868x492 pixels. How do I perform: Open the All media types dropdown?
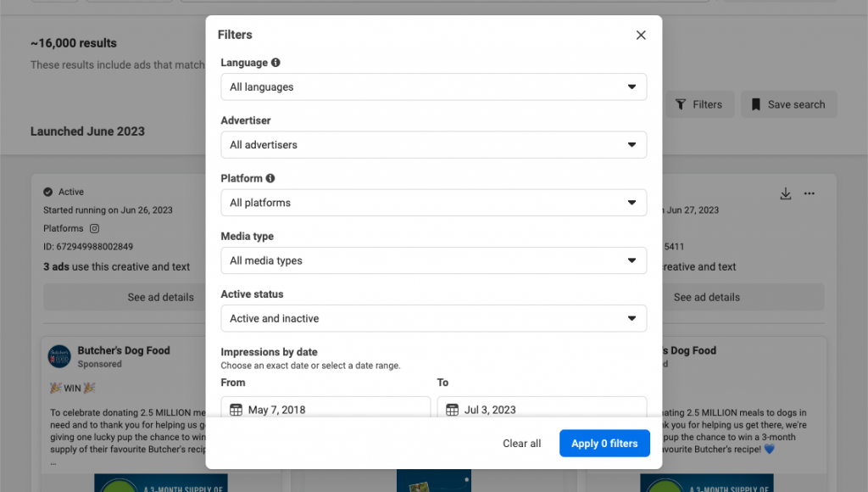click(434, 260)
